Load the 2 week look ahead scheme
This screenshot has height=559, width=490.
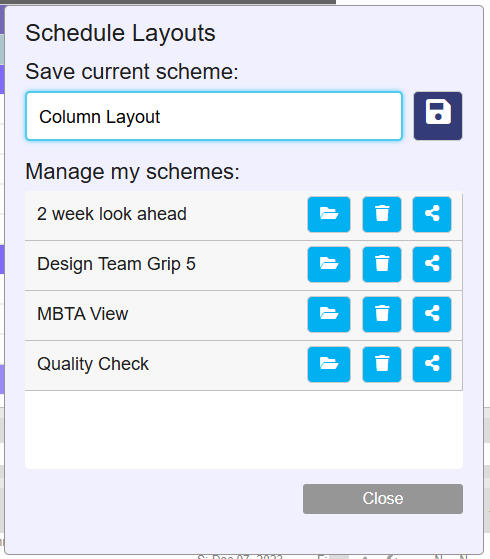pyautogui.click(x=329, y=214)
